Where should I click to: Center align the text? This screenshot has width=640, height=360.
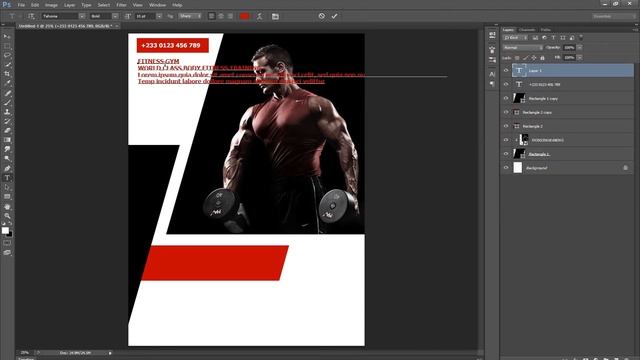coord(221,16)
